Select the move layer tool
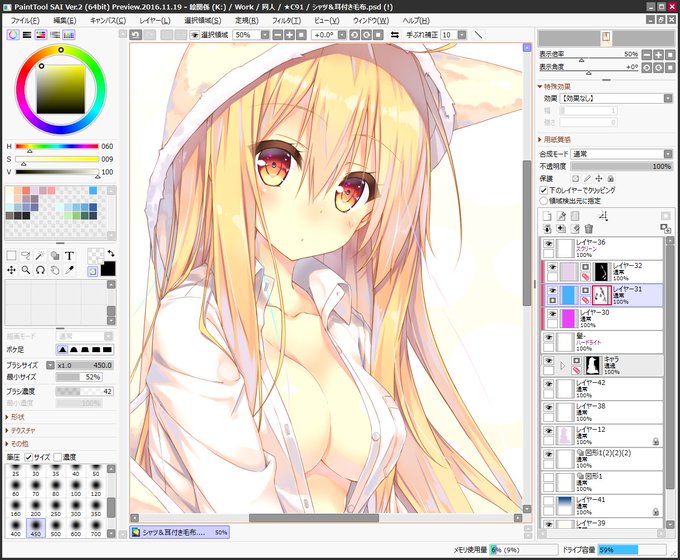The height and width of the screenshot is (560, 680). pos(11,270)
